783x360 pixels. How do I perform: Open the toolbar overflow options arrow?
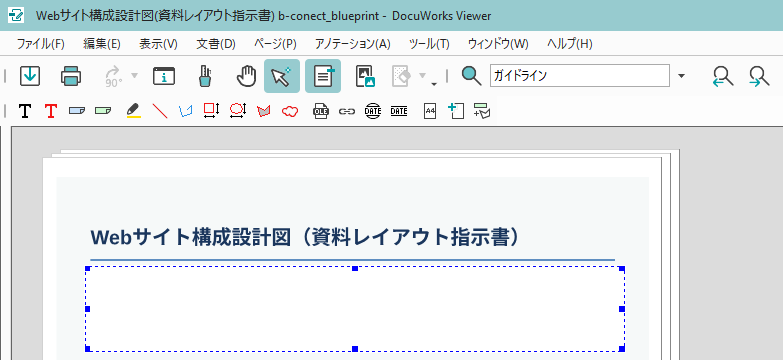[x=434, y=83]
